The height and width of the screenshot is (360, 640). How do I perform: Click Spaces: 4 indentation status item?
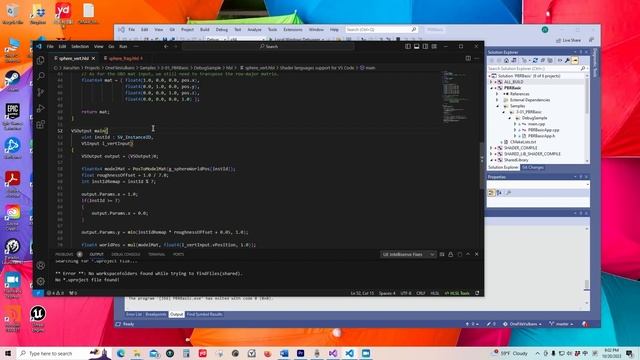(x=387, y=293)
